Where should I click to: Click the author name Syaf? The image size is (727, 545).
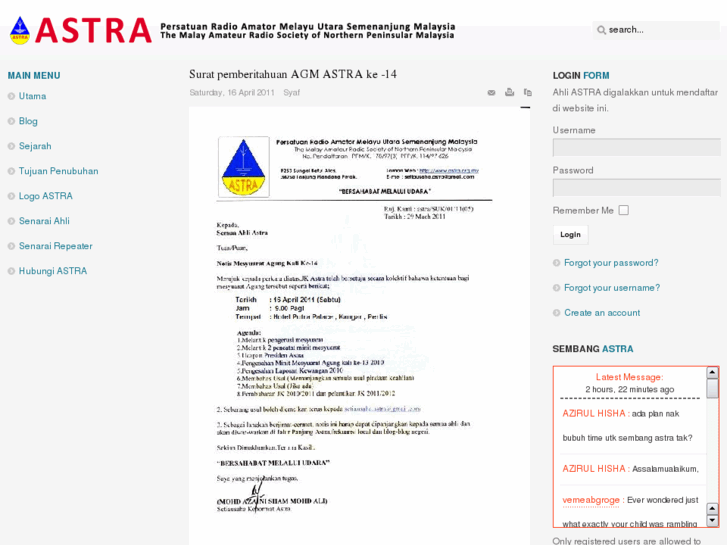pyautogui.click(x=292, y=93)
